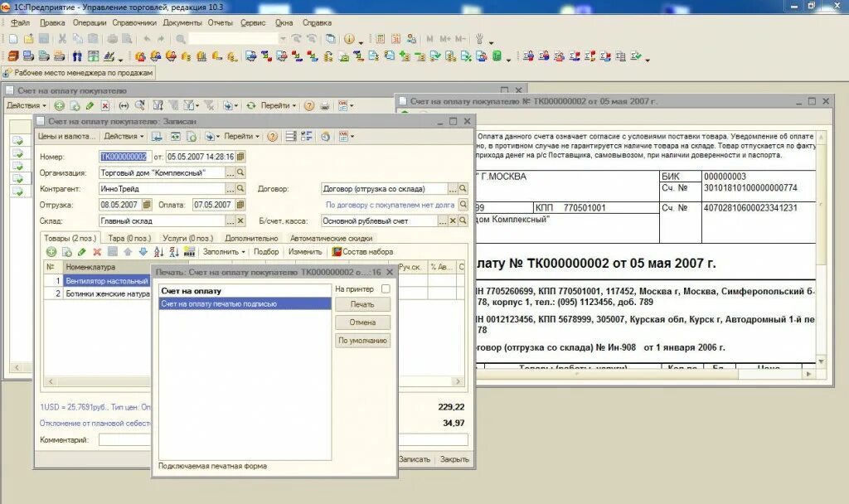This screenshot has width=849, height=504.
Task: Click the red X delete-mark icon in list window
Action: tap(105, 106)
